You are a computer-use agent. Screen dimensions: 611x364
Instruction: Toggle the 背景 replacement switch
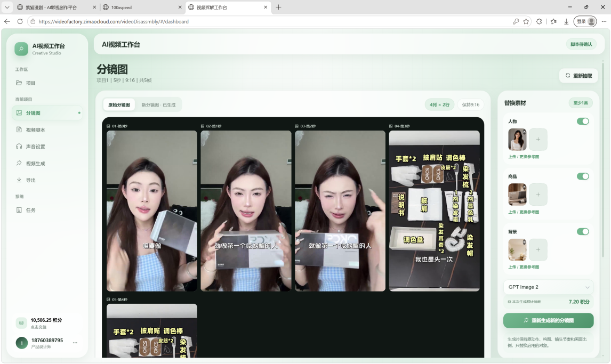[x=583, y=232]
